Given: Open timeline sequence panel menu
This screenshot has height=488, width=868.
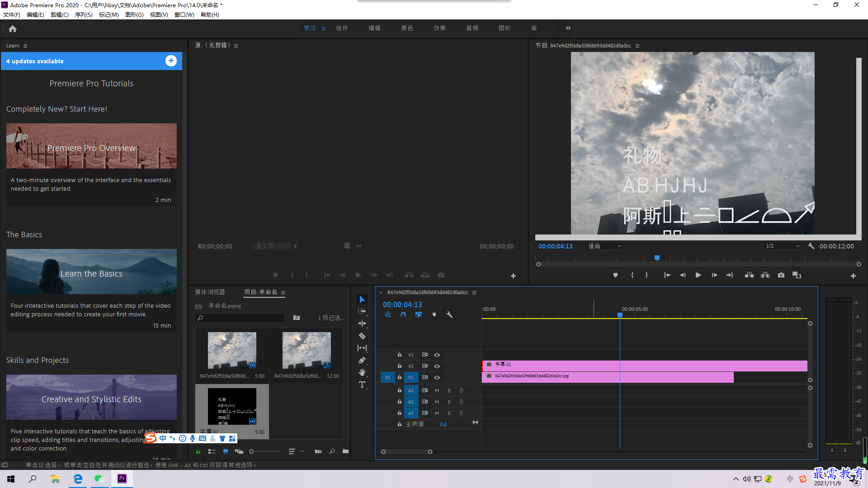Looking at the screenshot, I should coord(474,292).
